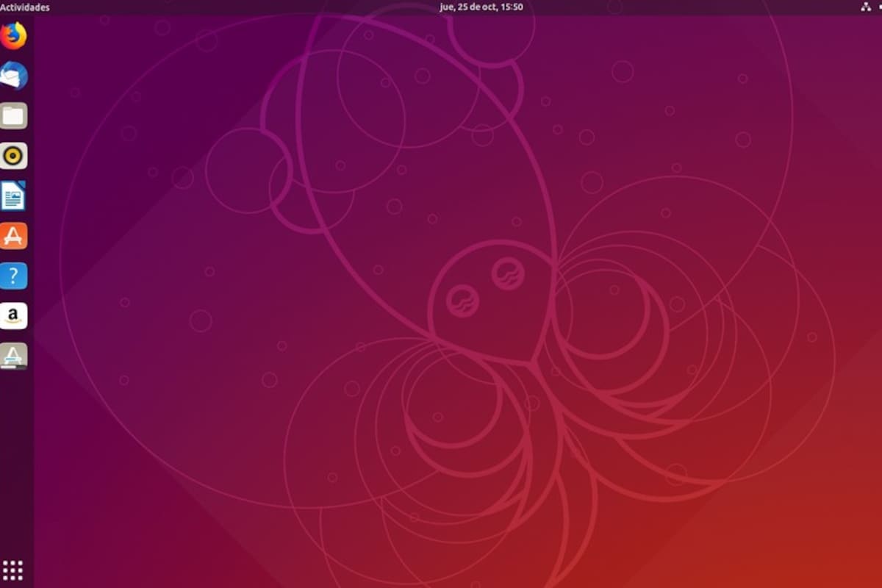
Task: Click the dock's topmost browser icon
Action: (15, 37)
